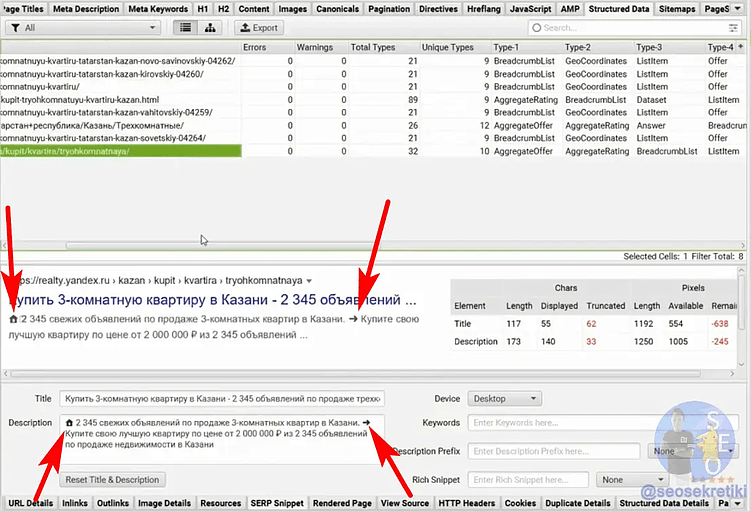Click the plus icon to add columns
This screenshot has height=512, width=751.
(740, 46)
